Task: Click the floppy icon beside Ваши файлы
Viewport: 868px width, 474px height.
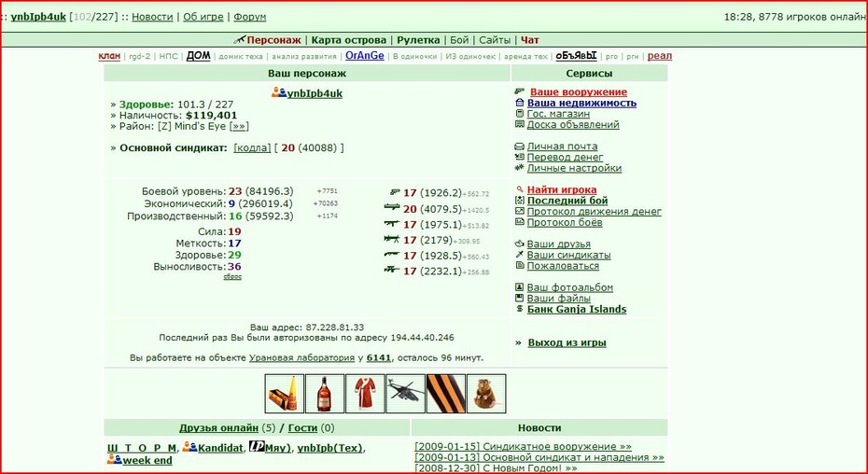Action: 519,298
